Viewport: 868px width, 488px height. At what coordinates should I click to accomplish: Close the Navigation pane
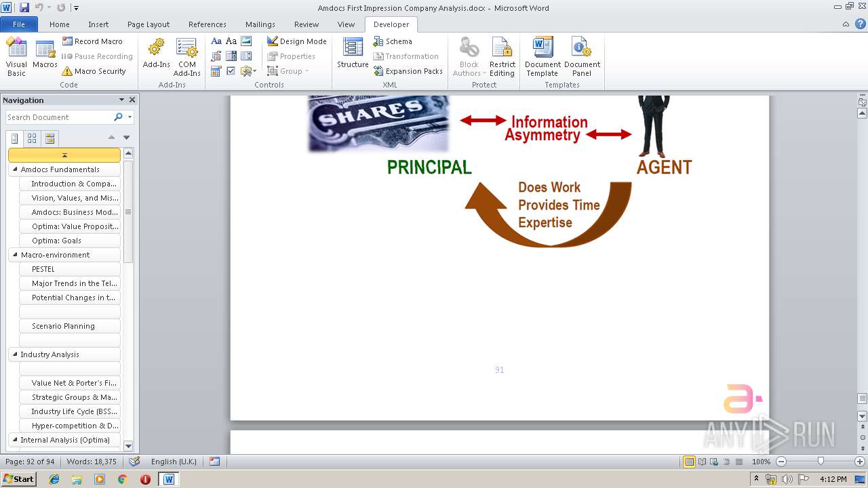coord(132,100)
